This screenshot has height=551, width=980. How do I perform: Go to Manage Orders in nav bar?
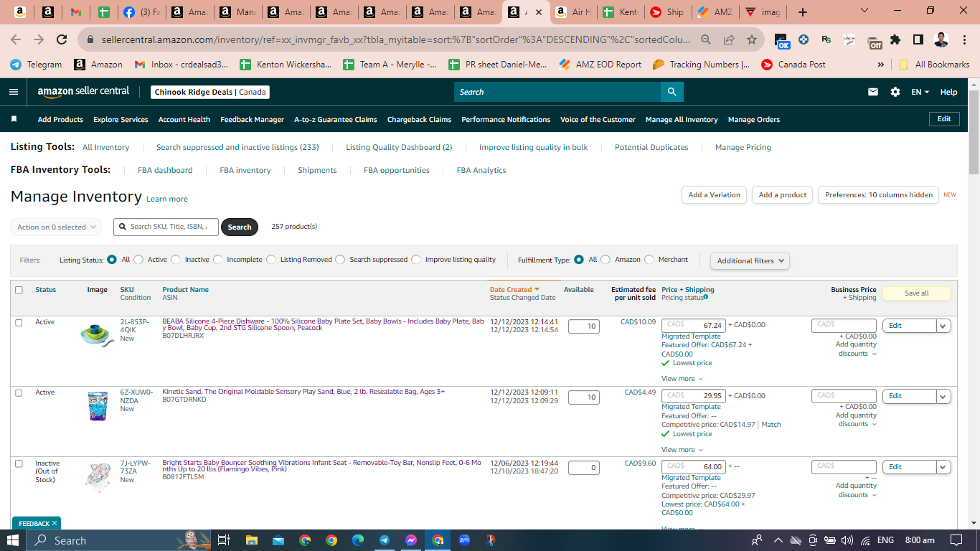[754, 119]
